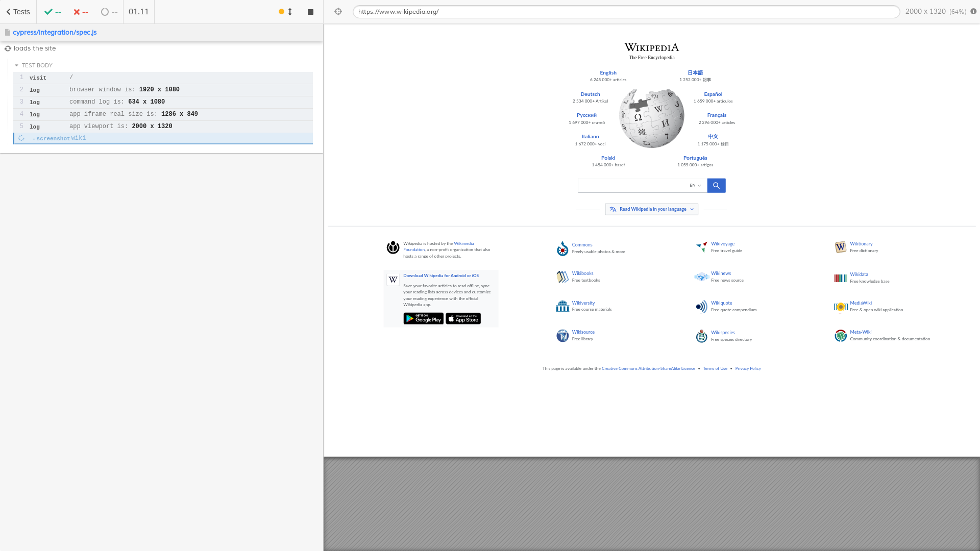
Task: Click the URL address bar
Action: point(625,12)
